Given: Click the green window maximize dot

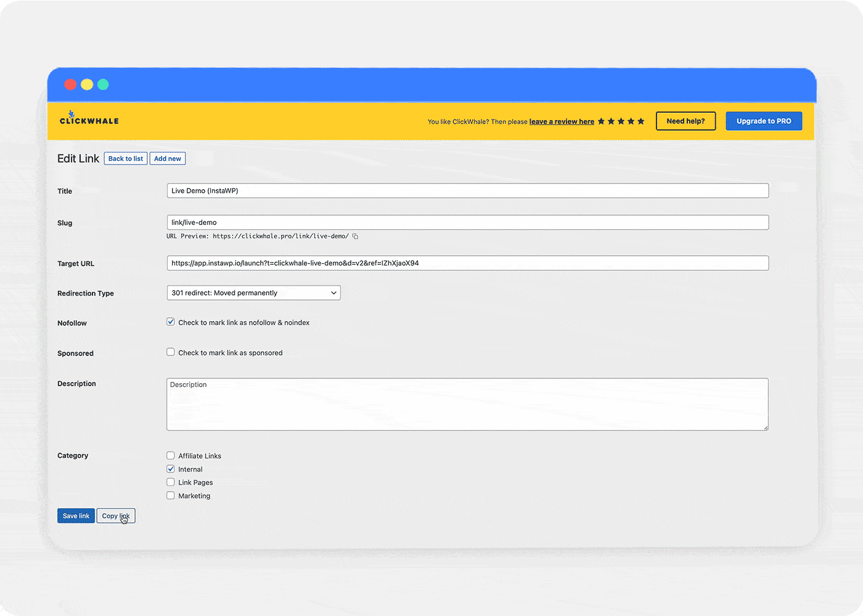Looking at the screenshot, I should [x=103, y=84].
